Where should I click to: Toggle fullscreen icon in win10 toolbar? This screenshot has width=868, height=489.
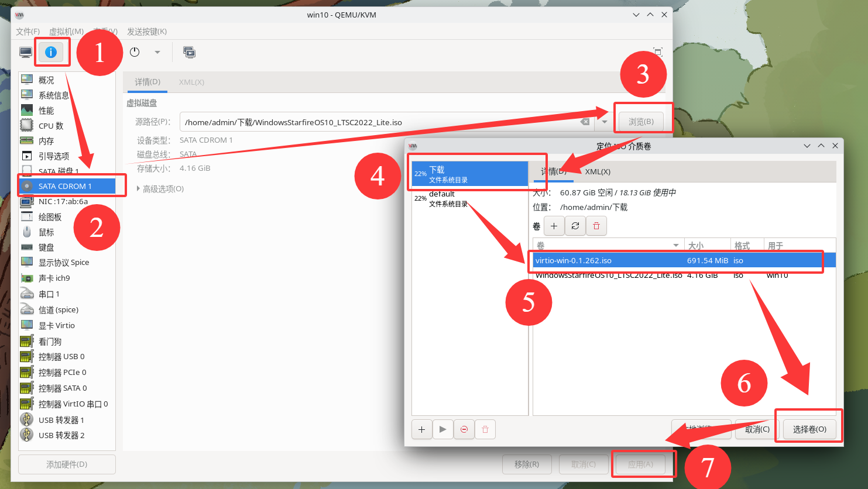658,52
